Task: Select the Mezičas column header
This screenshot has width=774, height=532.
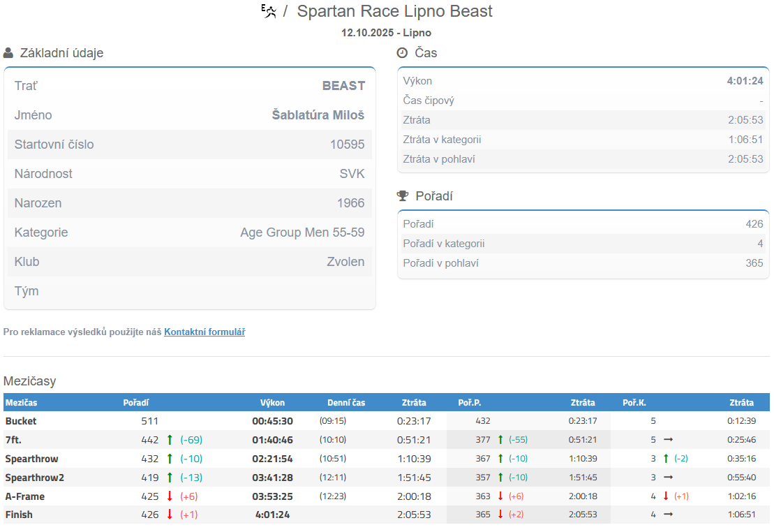Action: pyautogui.click(x=22, y=403)
